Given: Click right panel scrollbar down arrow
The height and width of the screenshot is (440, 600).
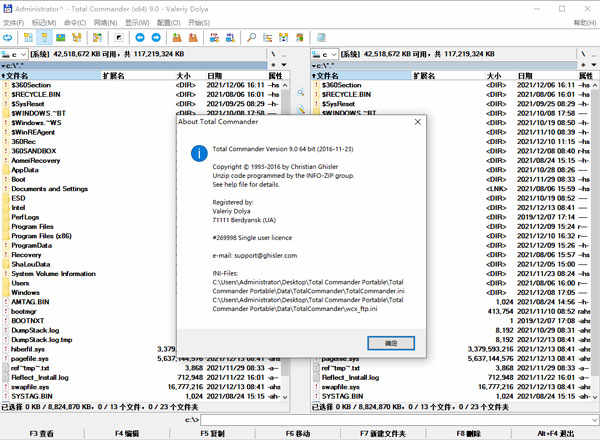Looking at the screenshot, I should pos(595,397).
